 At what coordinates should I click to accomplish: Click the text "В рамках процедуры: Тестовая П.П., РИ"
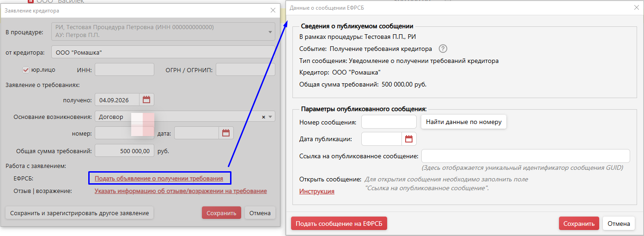point(358,37)
